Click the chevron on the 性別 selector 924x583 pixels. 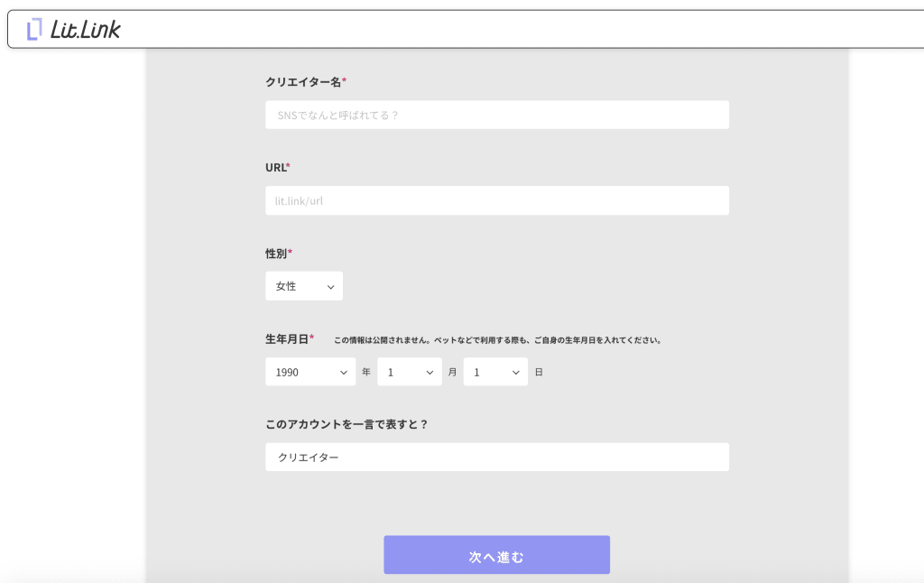[331, 285]
